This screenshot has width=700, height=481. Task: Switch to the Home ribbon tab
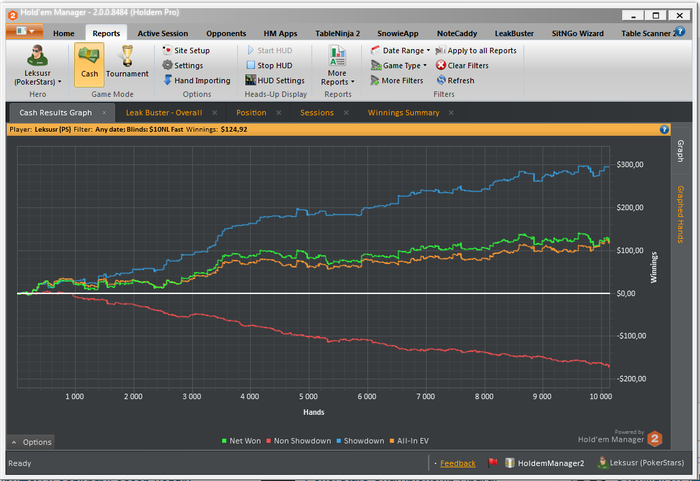[63, 33]
